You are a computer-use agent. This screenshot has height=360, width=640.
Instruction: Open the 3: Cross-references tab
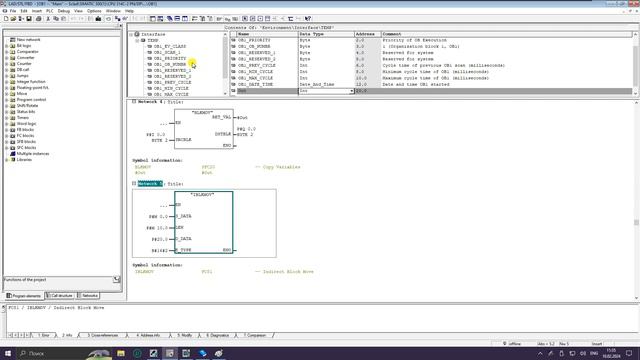[x=102, y=335]
